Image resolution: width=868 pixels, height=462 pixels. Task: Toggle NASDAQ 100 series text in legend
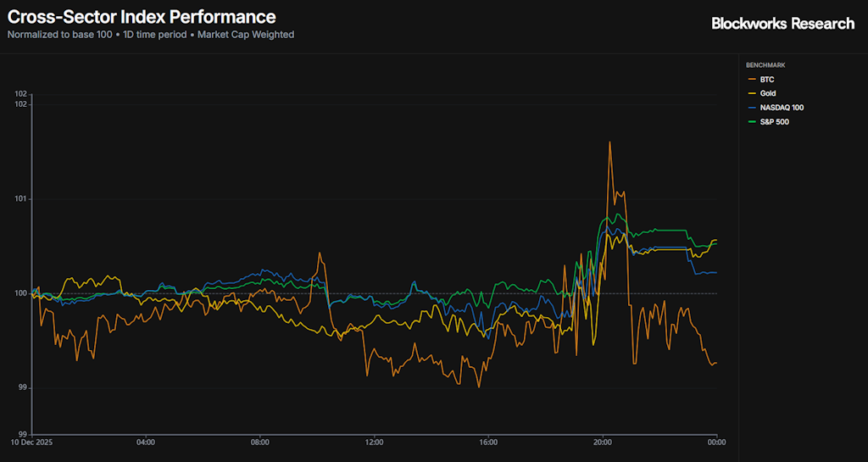782,108
